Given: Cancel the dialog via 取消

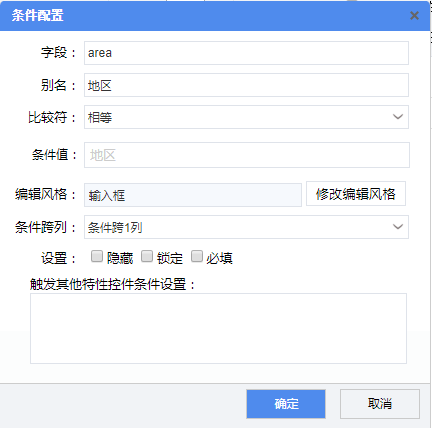Looking at the screenshot, I should [380, 404].
